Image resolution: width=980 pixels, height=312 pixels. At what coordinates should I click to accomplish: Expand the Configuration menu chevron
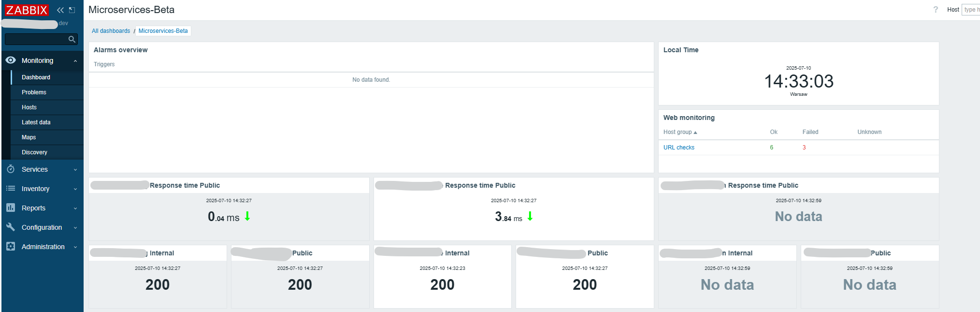point(75,228)
